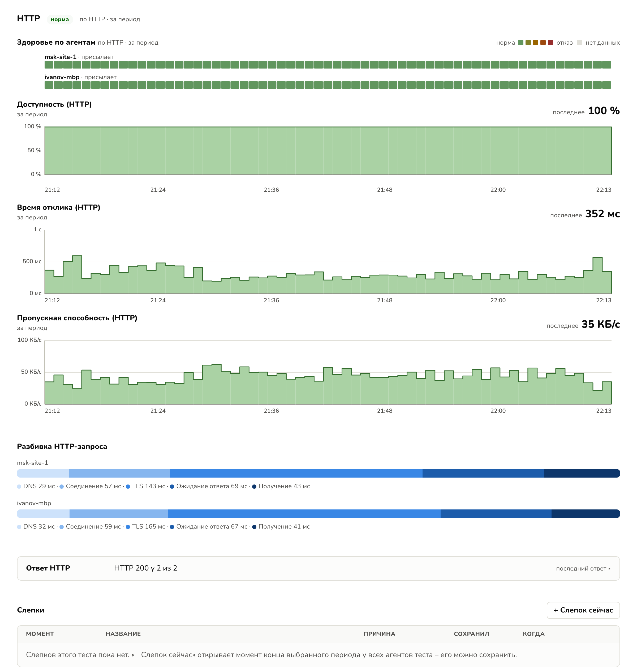Click TLS segment in msk-site-1 breakdown bar
This screenshot has width=637, height=672.
pos(296,473)
